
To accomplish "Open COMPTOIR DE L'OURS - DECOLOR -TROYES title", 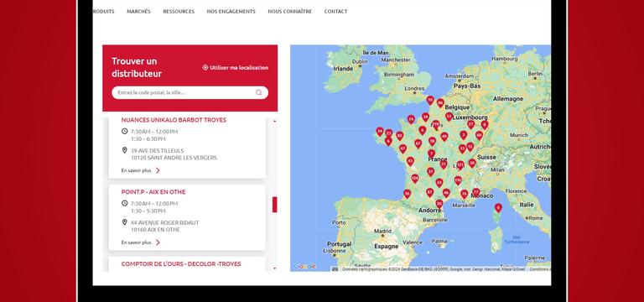I will click(181, 263).
